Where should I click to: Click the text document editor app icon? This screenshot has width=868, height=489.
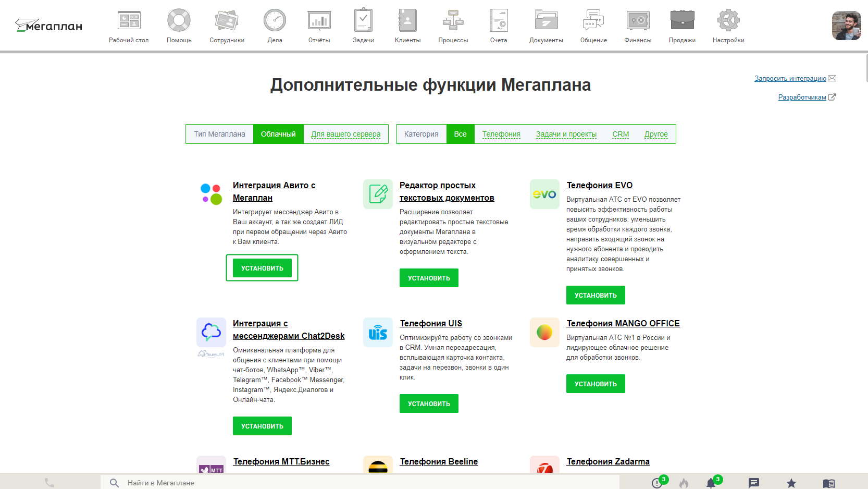378,194
